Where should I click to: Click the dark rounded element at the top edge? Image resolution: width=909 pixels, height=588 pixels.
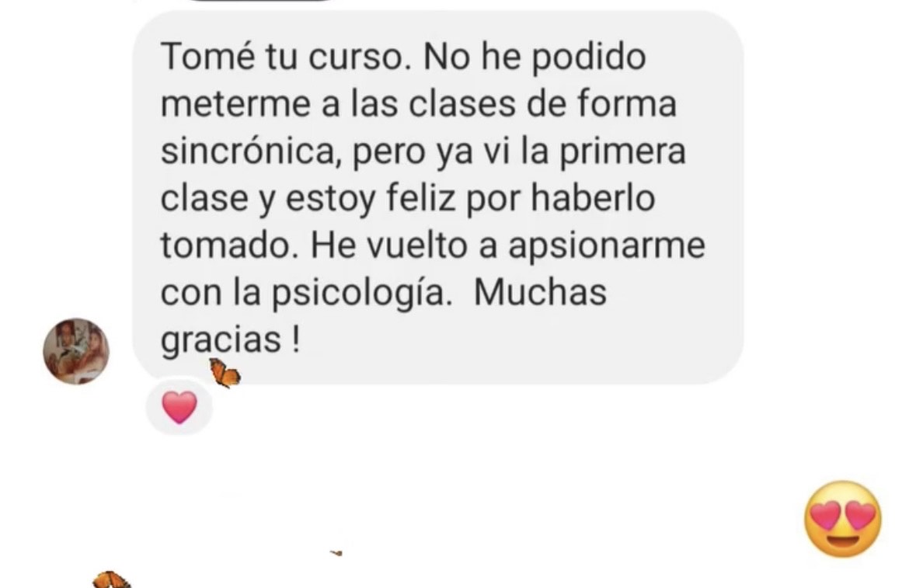[262, 1]
